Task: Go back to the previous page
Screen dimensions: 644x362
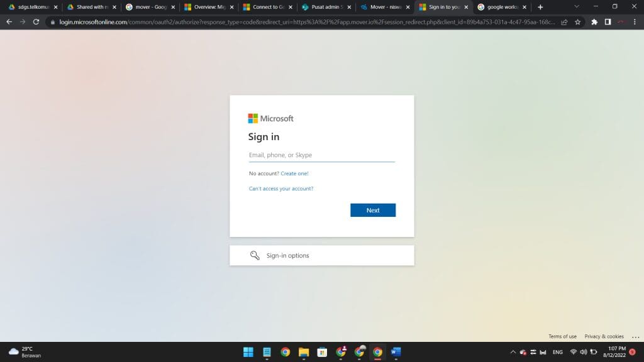Action: [x=9, y=22]
